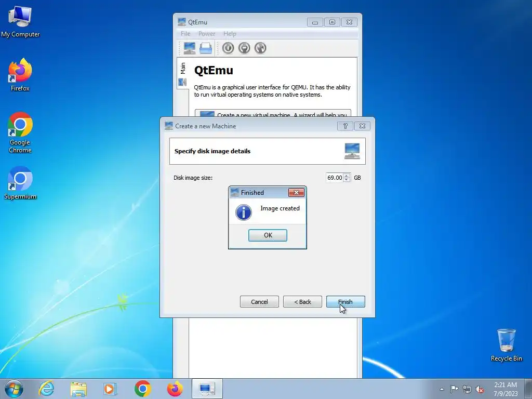Select the Google Chrome desktop shortcut
This screenshot has height=399, width=532.
click(20, 132)
